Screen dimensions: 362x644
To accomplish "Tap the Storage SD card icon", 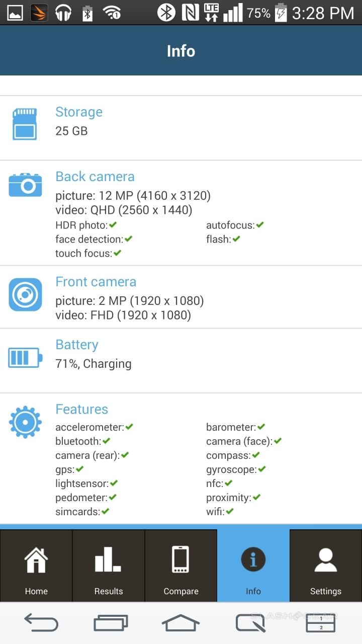I will click(25, 124).
